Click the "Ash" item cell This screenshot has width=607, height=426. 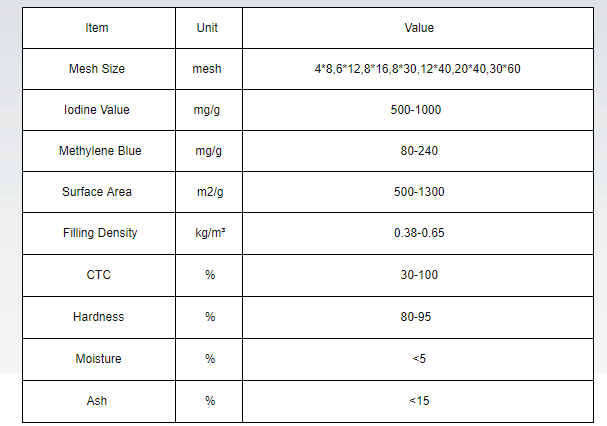pos(97,400)
